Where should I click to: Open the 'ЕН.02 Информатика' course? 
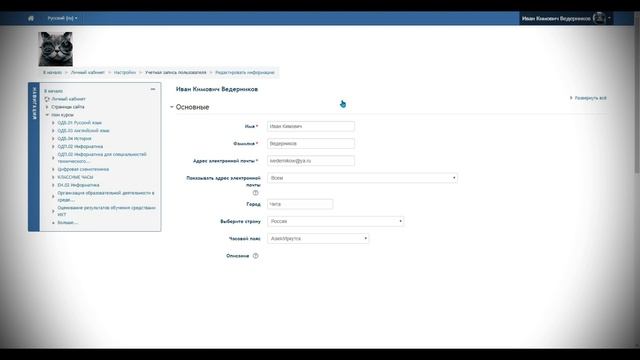(x=78, y=185)
